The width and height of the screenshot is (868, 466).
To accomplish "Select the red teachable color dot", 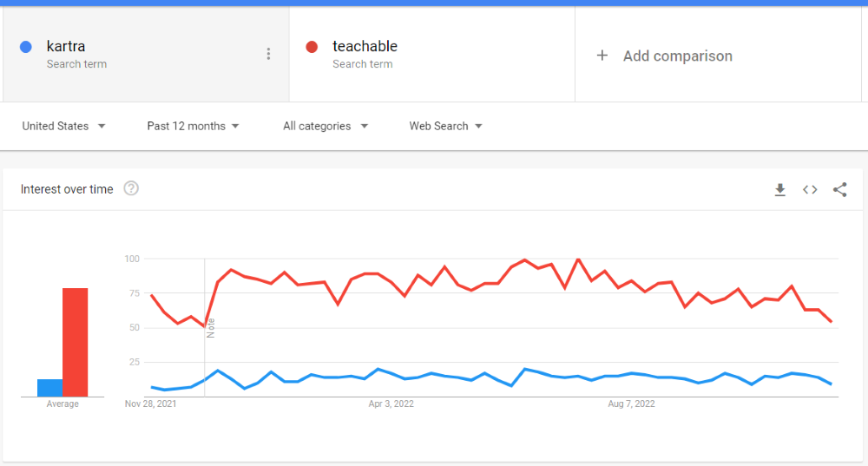I will point(312,47).
